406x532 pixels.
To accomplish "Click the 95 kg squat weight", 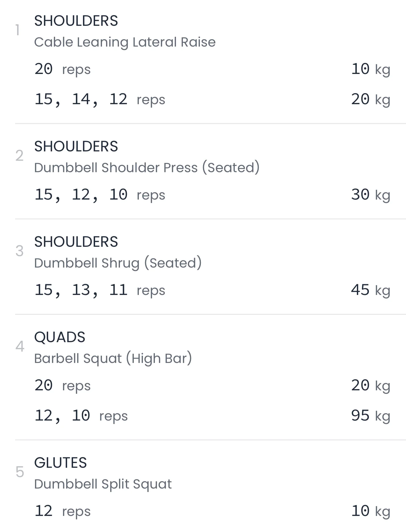I will point(370,416).
